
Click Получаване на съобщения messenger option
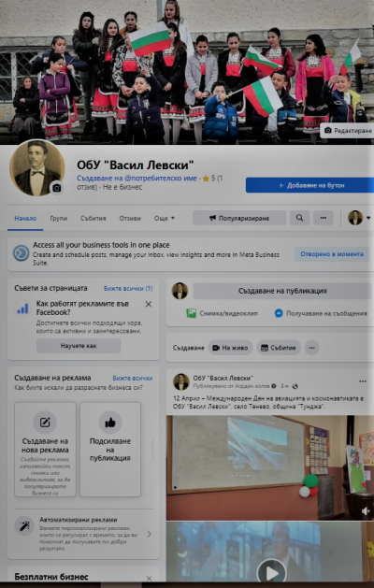[x=321, y=313]
